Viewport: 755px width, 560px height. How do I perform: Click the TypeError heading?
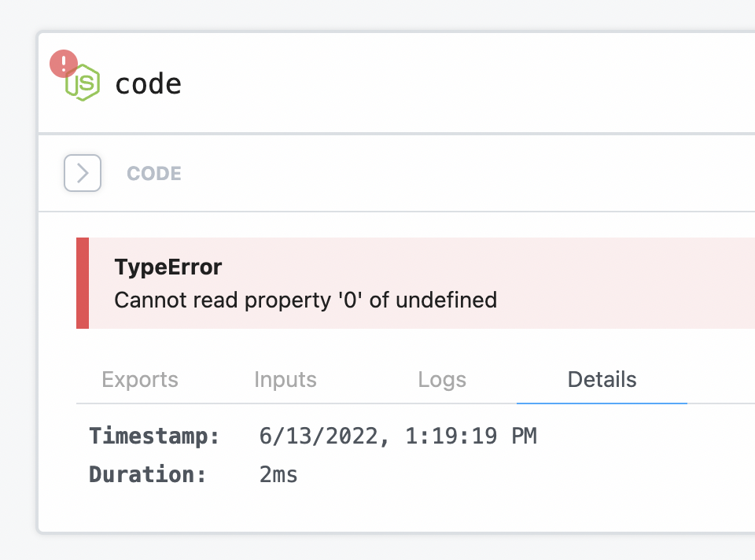click(168, 267)
